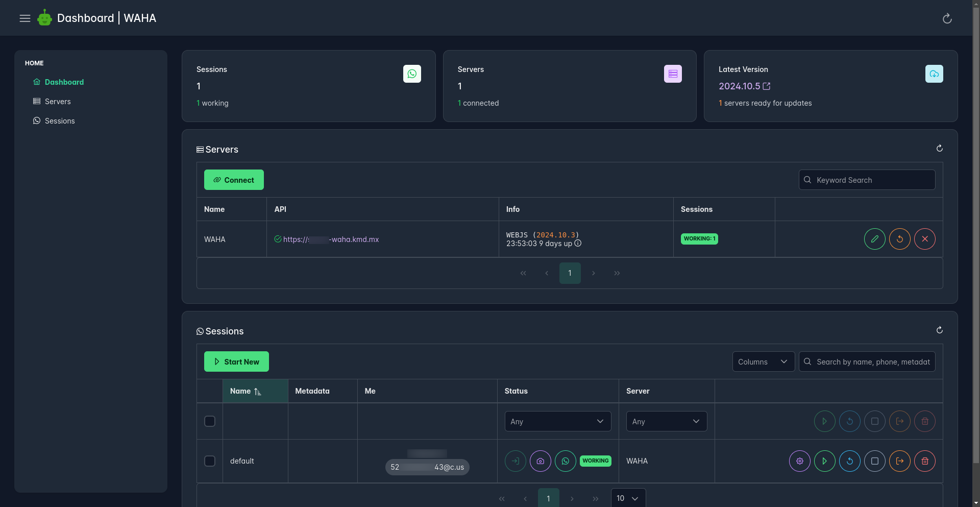Click the login icon in default session status
980x507 pixels.
pos(515,461)
